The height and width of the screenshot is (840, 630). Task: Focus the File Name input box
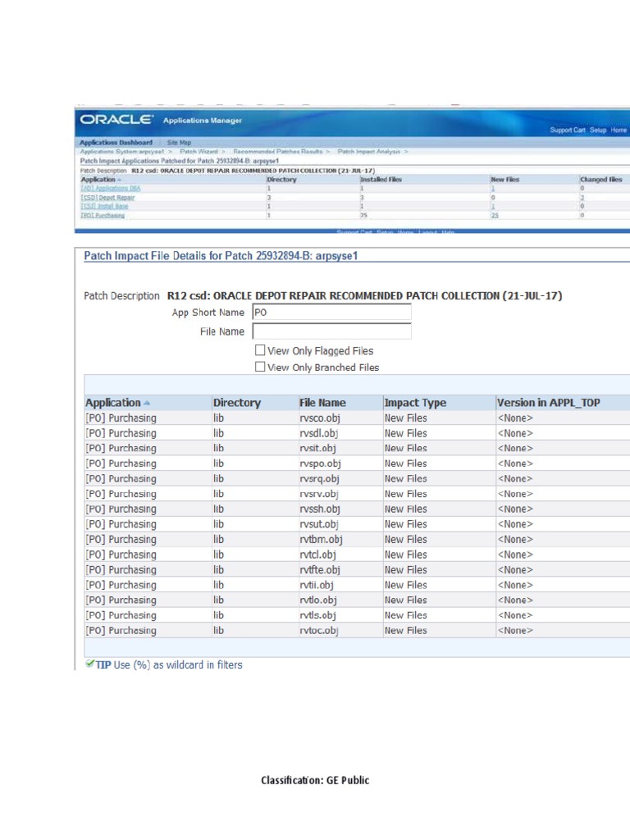331,331
